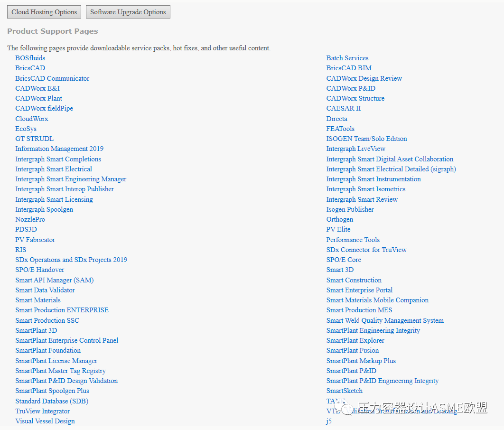Open Intergraph LiveView page
This screenshot has height=430, width=504.
pos(355,149)
